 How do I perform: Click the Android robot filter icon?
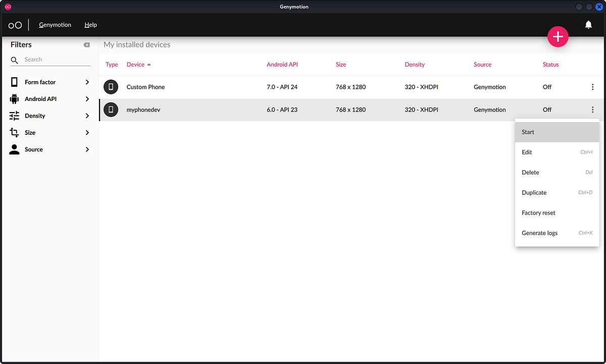pyautogui.click(x=15, y=99)
